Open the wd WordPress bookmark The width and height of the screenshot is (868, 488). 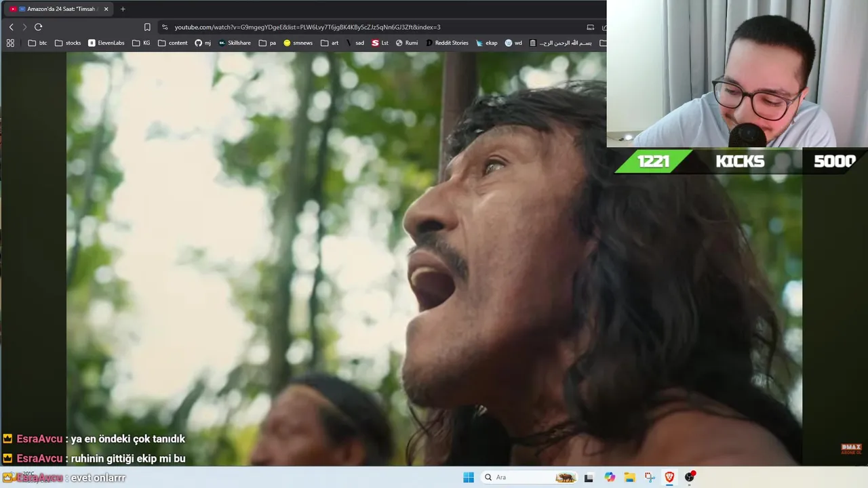513,43
